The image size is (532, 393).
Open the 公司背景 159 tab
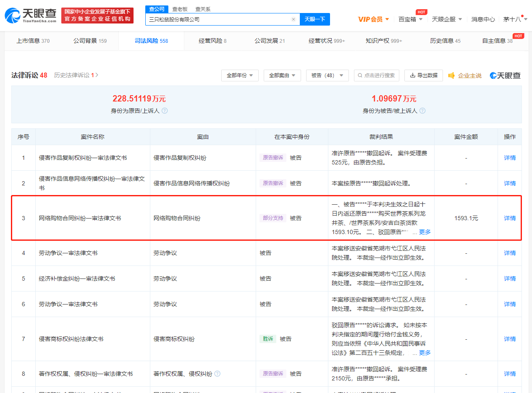[x=90, y=41]
